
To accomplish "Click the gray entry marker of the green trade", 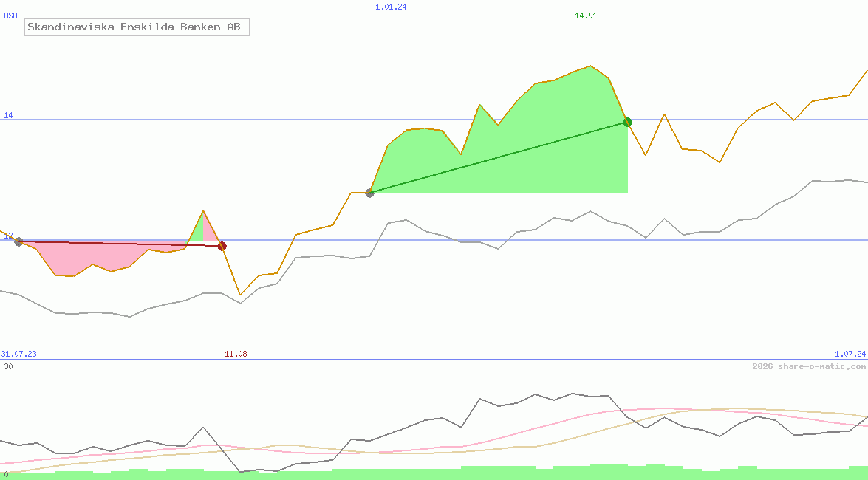I will pyautogui.click(x=370, y=193).
